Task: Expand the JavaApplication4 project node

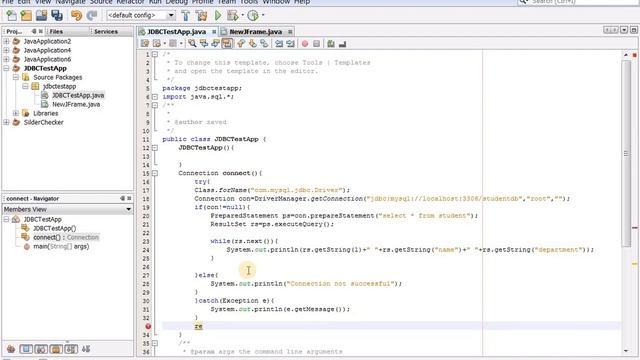Action: click(6, 50)
